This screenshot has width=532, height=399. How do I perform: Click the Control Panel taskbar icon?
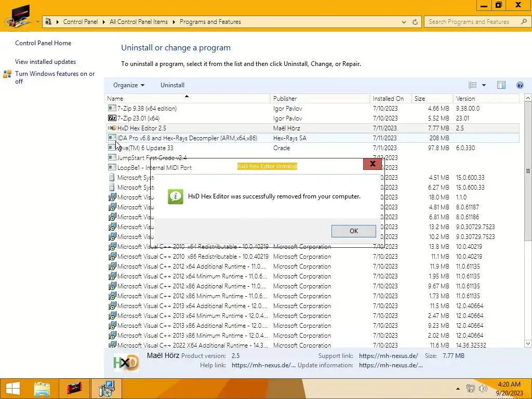coord(107,389)
